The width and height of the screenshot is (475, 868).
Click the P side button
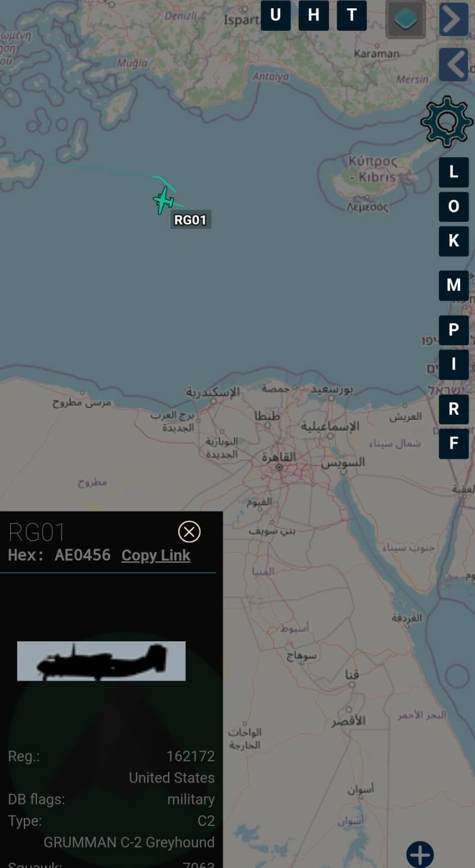(x=454, y=330)
